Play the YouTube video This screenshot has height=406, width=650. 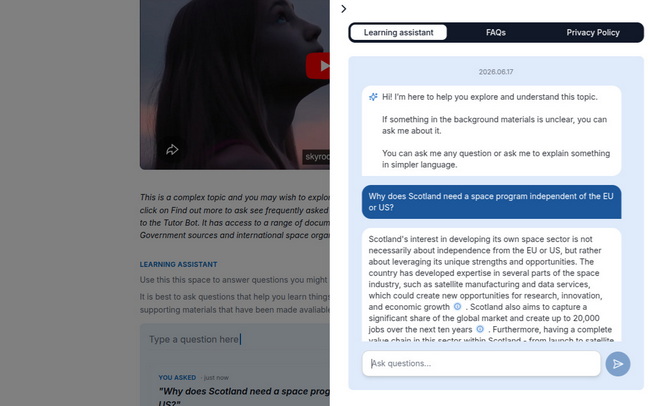(x=318, y=66)
